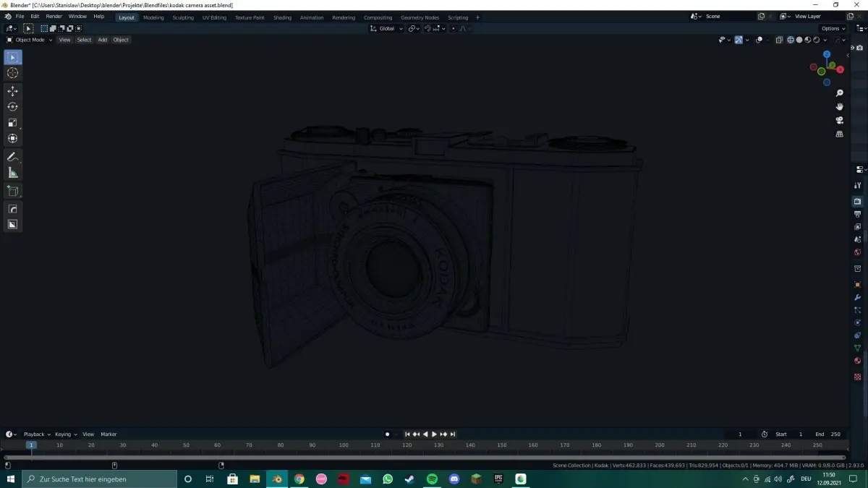Viewport: 868px width, 488px height.
Task: Toggle snapping magnet
Action: pos(428,28)
